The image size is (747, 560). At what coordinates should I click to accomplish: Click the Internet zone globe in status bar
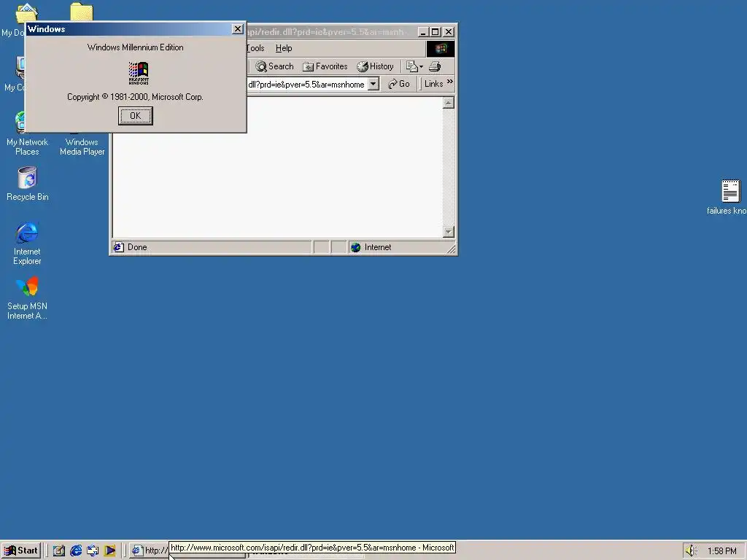[355, 247]
